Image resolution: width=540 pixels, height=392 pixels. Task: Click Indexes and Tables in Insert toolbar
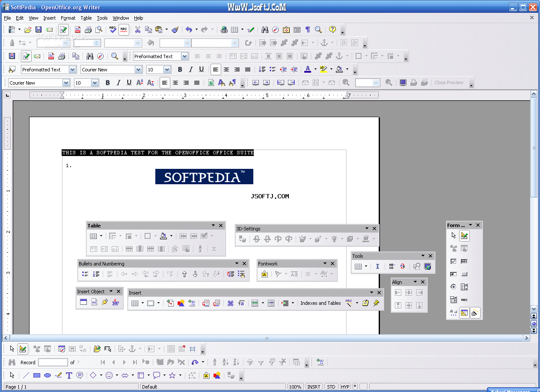[320, 304]
